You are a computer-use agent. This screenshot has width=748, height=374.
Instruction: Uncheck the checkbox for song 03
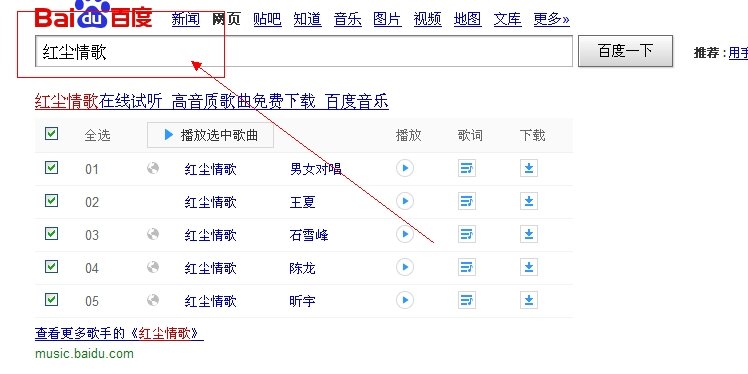pos(52,233)
